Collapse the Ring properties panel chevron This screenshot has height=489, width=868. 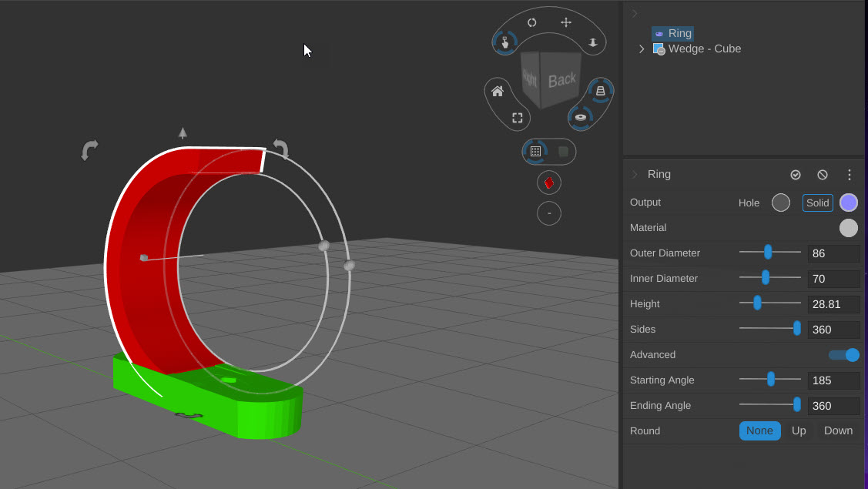click(x=635, y=175)
